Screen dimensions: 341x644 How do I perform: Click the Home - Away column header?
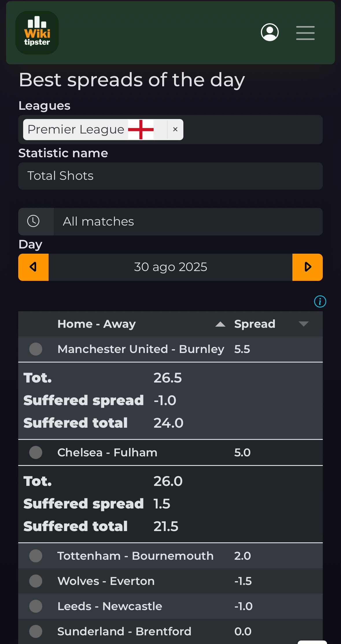point(97,324)
